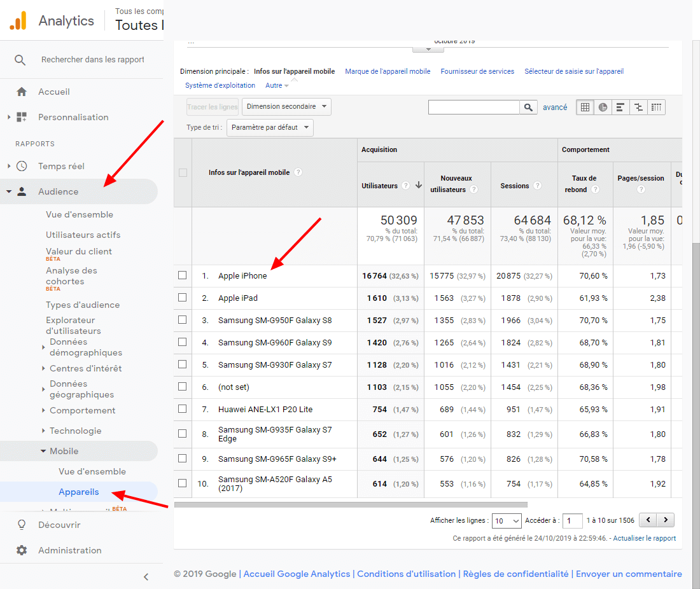700x589 pixels.
Task: Open Règles de confidentialité link
Action: coord(515,574)
